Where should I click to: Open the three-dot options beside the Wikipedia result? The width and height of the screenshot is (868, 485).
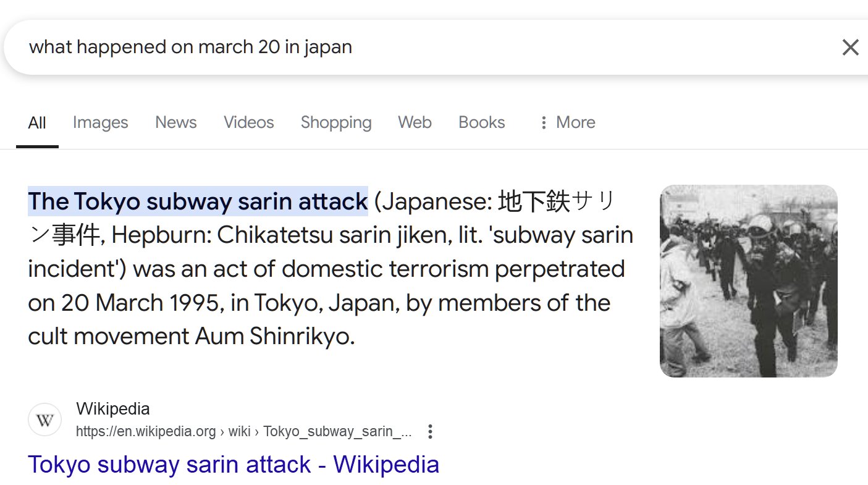(x=431, y=431)
